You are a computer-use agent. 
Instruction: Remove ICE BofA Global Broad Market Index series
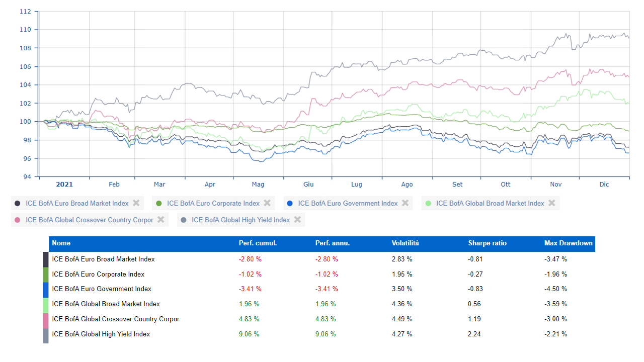[552, 203]
